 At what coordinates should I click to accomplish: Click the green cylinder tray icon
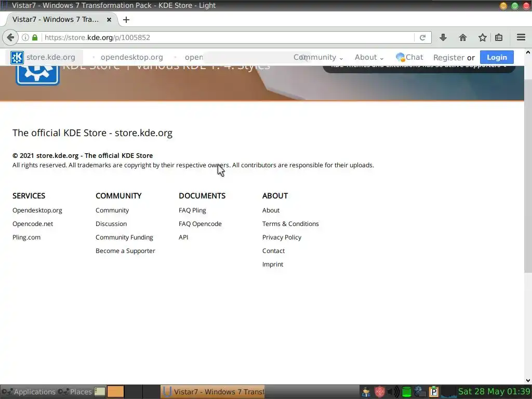coord(406,392)
